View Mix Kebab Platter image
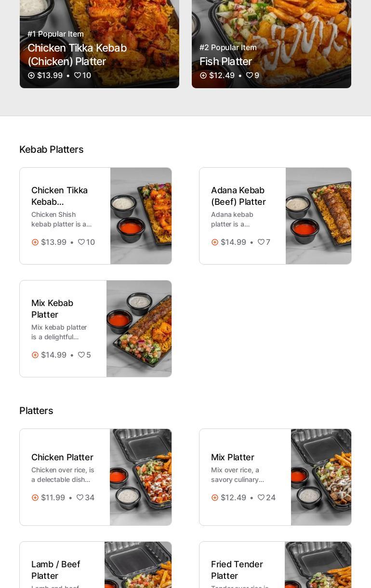371x588 pixels. tap(139, 329)
